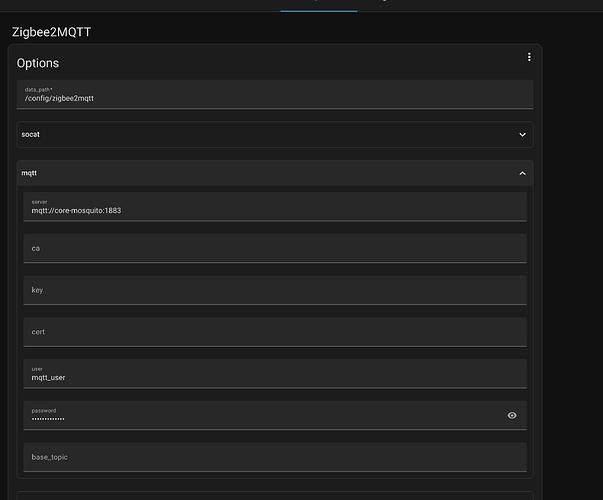The image size is (603, 500).
Task: Expand the socat section chevron
Action: (x=522, y=134)
